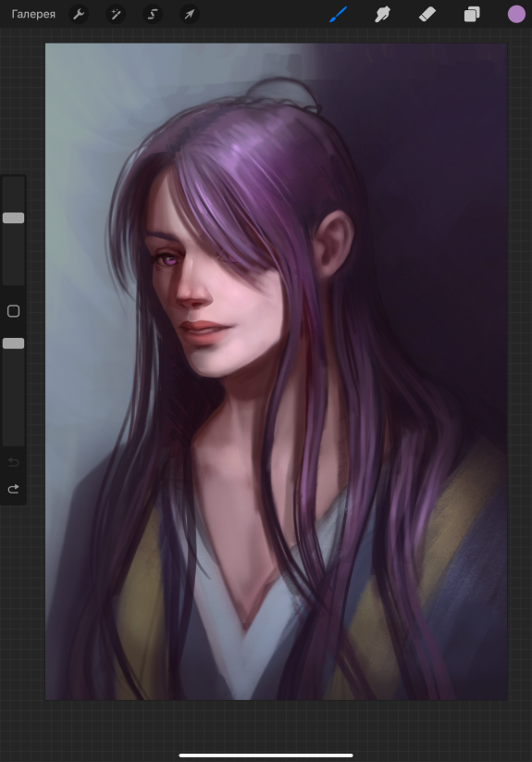This screenshot has width=532, height=762.
Task: Open the purple active color swatch
Action: [516, 15]
